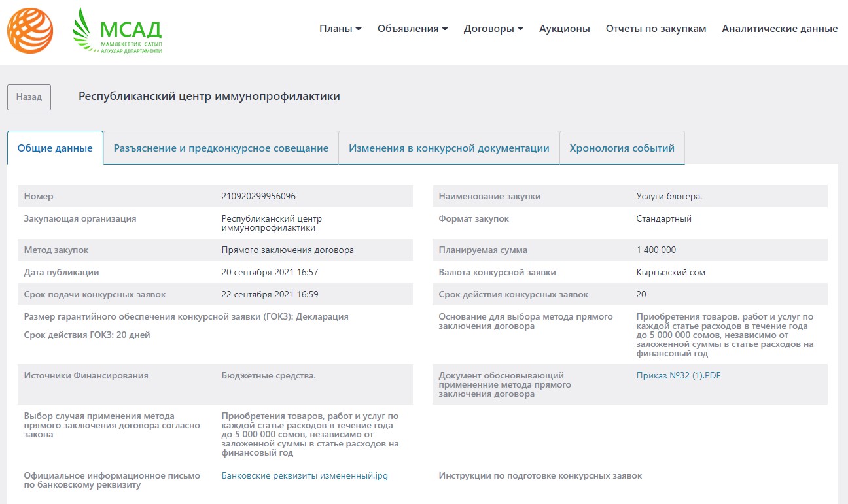Image resolution: width=848 pixels, height=504 pixels.
Task: Click the Кыргызский сом currency value
Action: pos(671,273)
